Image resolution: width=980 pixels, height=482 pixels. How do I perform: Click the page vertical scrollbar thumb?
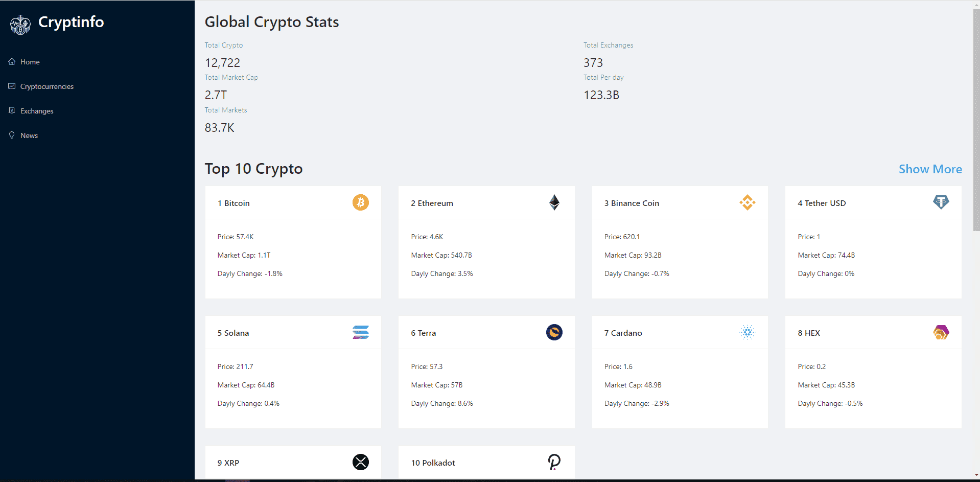click(x=976, y=120)
